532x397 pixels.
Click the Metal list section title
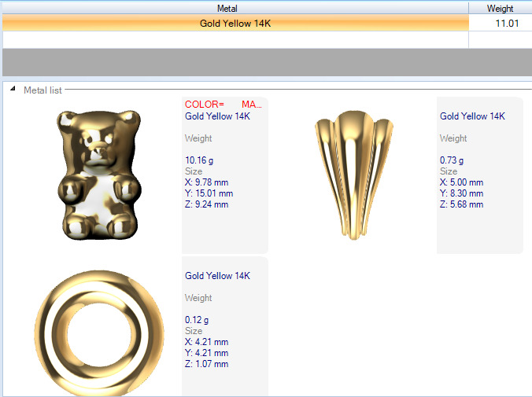tap(42, 90)
